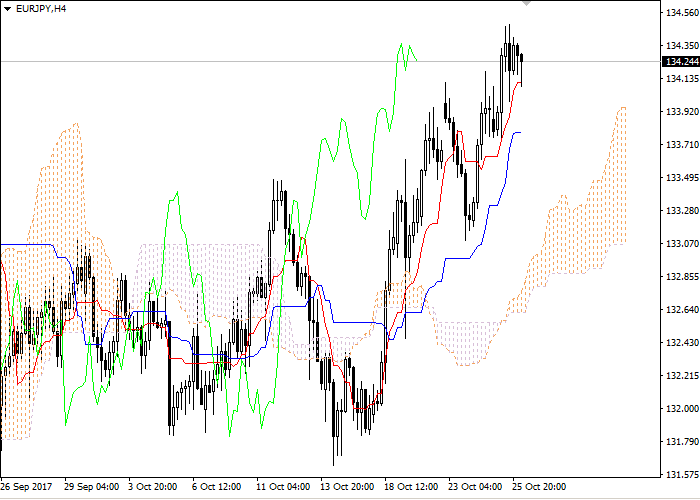The width and height of the screenshot is (700, 500).
Task: Click the 134.350 price scale label
Action: click(x=682, y=46)
